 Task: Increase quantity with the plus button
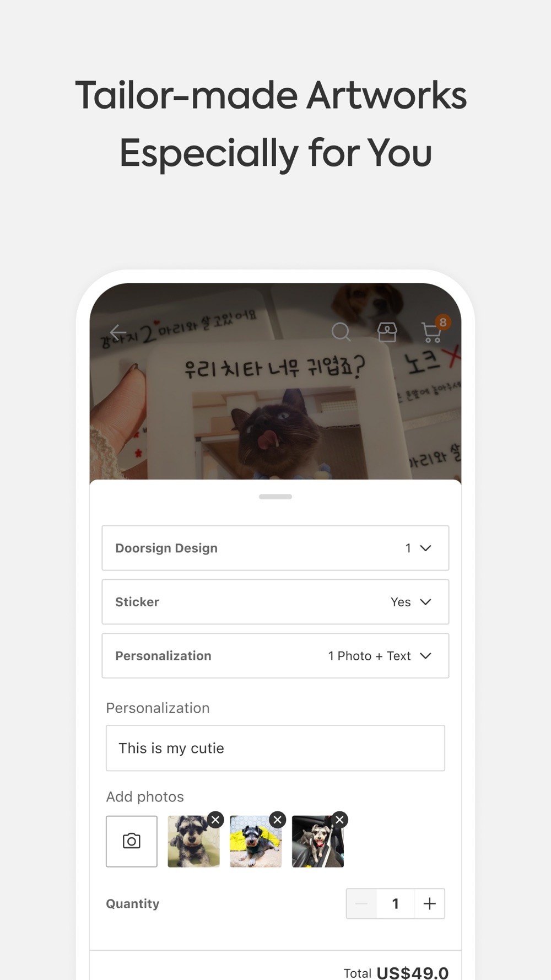point(429,903)
